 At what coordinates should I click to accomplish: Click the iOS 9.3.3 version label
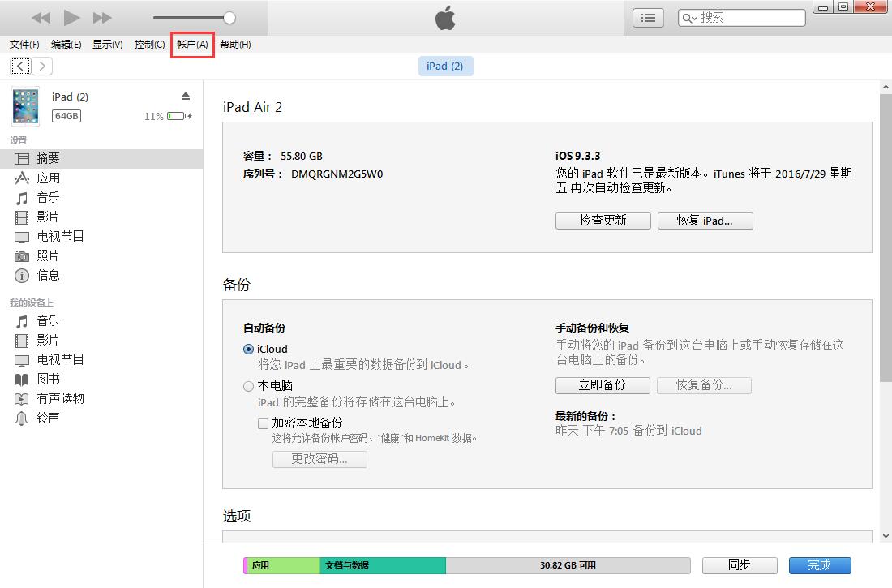(x=578, y=156)
